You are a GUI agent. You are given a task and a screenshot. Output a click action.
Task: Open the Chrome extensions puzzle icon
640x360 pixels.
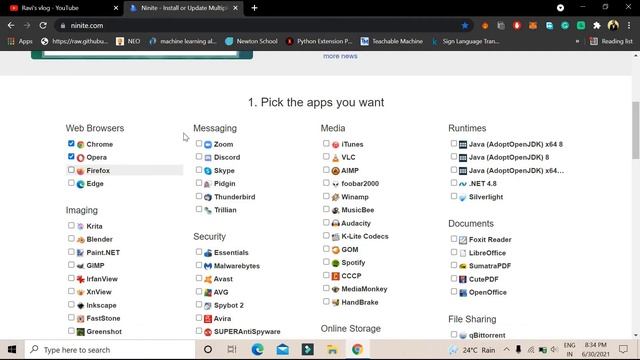coord(597,25)
